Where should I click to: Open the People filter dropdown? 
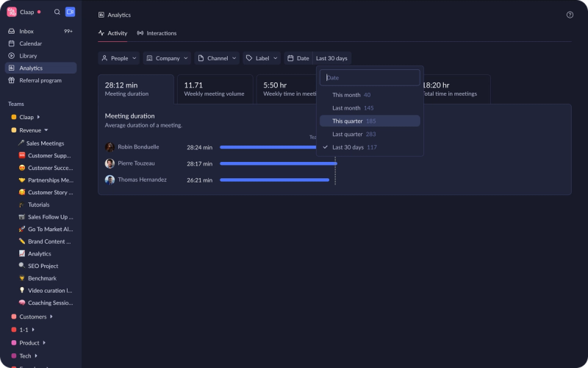(119, 58)
